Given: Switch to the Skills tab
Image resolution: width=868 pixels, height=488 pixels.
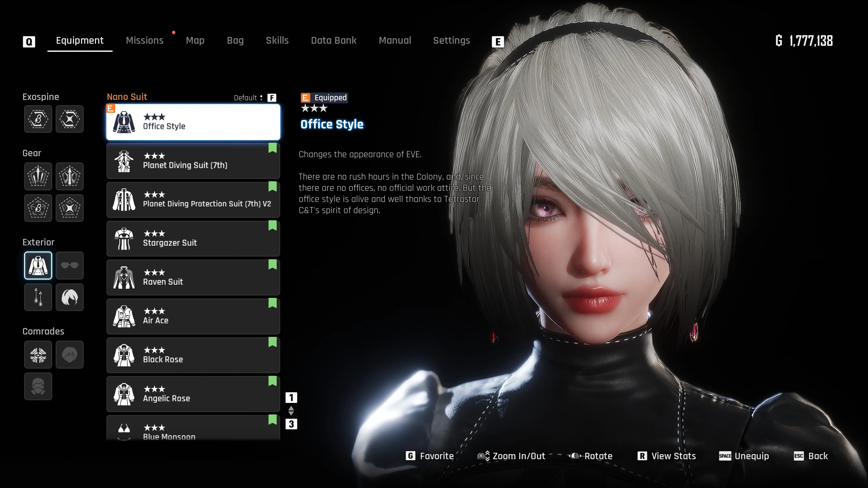Looking at the screenshot, I should click(277, 40).
